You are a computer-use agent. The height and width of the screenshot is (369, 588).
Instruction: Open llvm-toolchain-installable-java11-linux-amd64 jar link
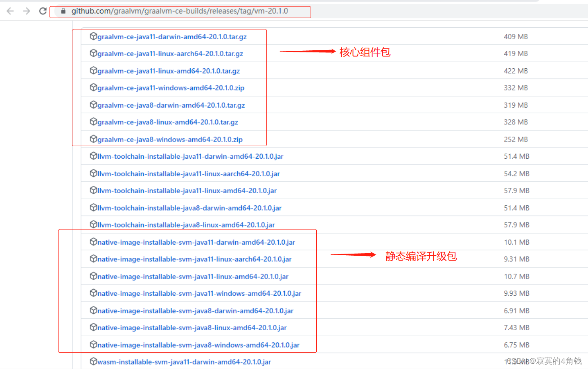[x=187, y=191]
